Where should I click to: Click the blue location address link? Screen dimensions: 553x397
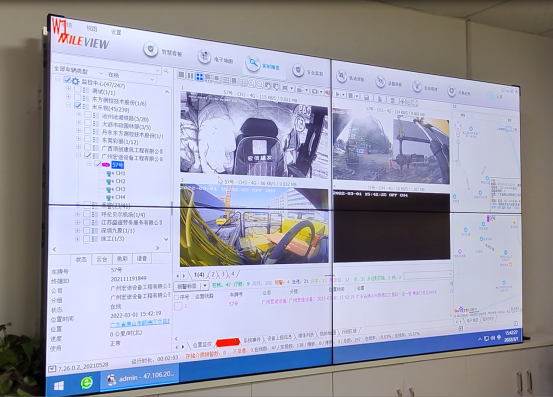tap(140, 323)
